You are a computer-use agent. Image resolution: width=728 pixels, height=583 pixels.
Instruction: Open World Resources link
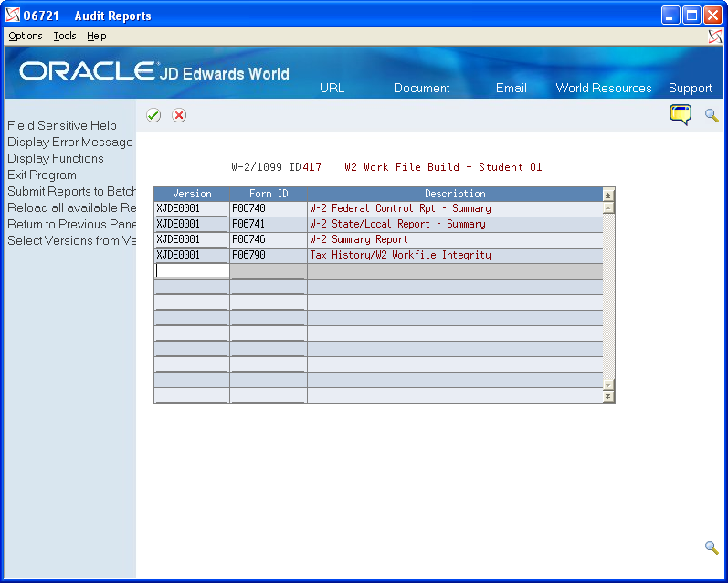604,88
